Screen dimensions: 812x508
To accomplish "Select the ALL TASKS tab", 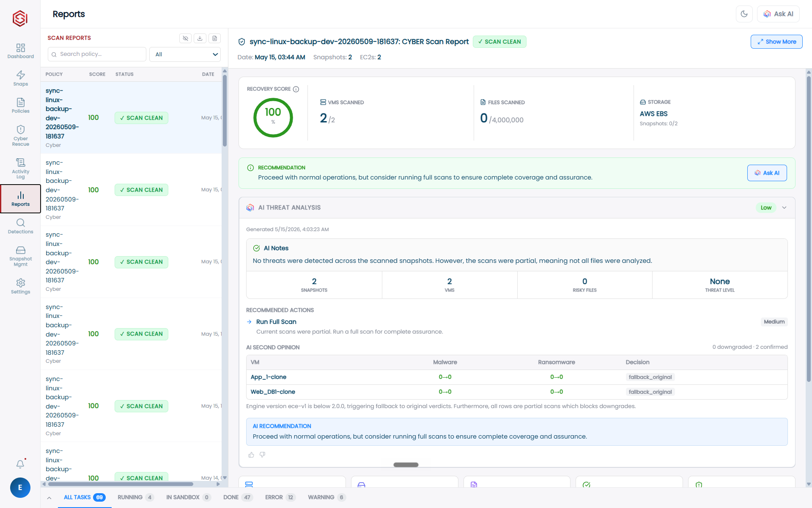I will click(84, 497).
